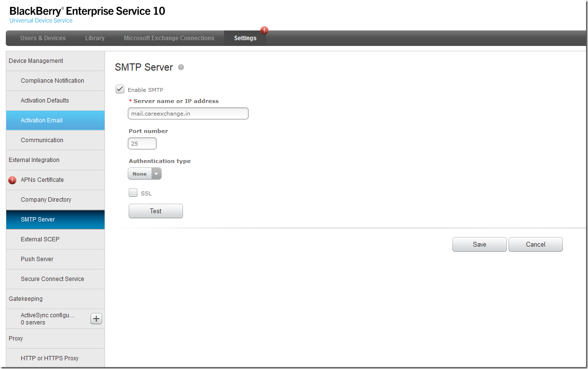Click the Port number field
The image size is (588, 369).
pos(142,143)
